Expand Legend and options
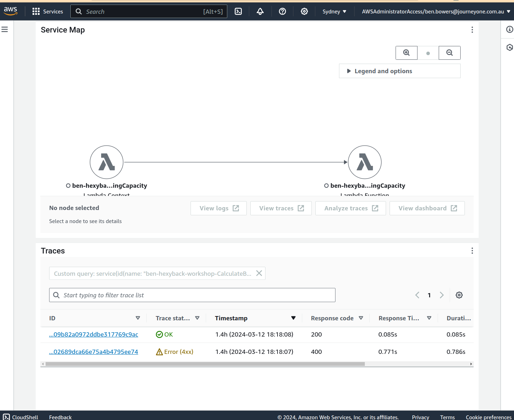 (400, 71)
